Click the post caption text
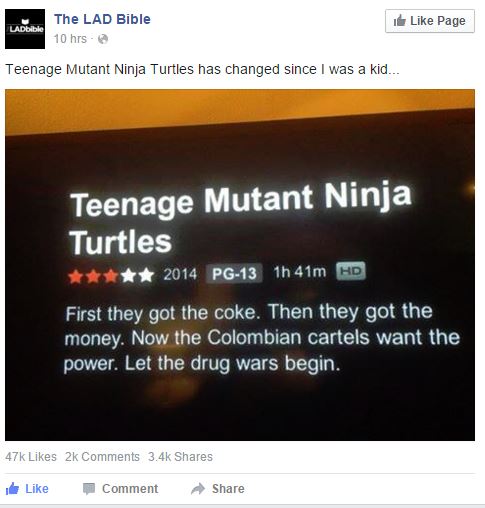Viewport: 485px width, 508px height. point(202,70)
